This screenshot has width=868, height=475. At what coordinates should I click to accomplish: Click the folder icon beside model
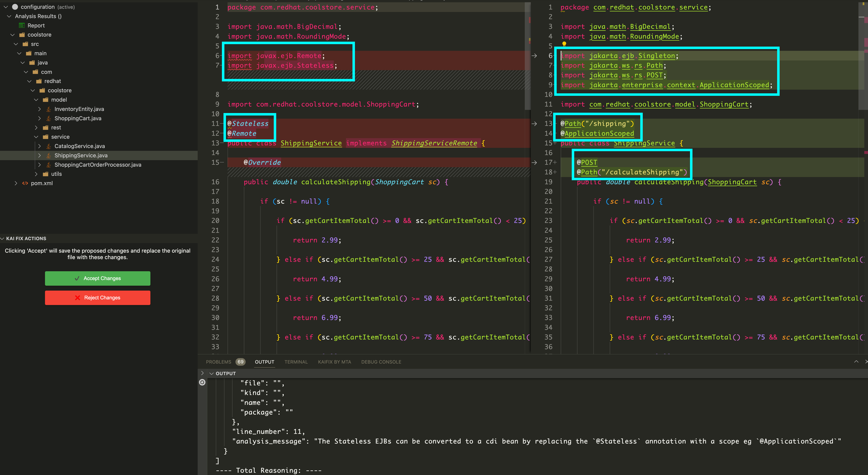click(x=46, y=100)
